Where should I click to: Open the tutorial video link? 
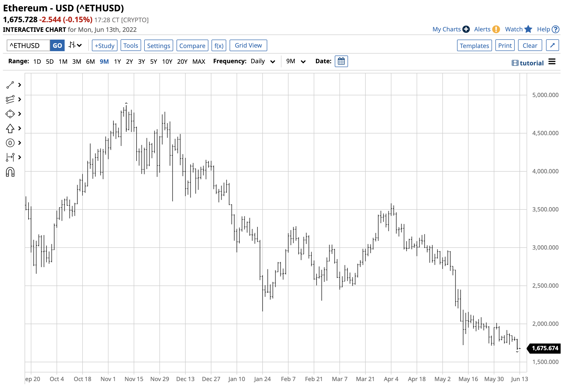pyautogui.click(x=528, y=63)
